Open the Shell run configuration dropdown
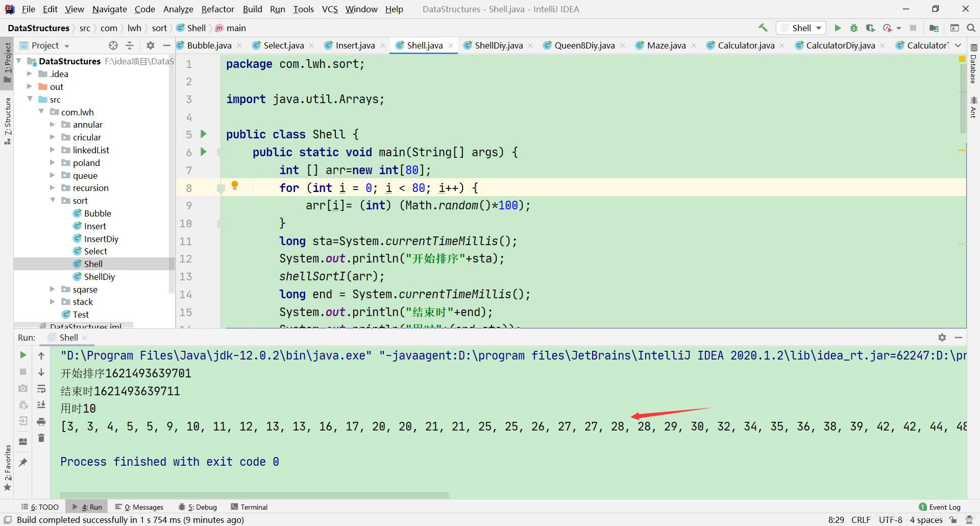This screenshot has height=526, width=980. click(801, 28)
